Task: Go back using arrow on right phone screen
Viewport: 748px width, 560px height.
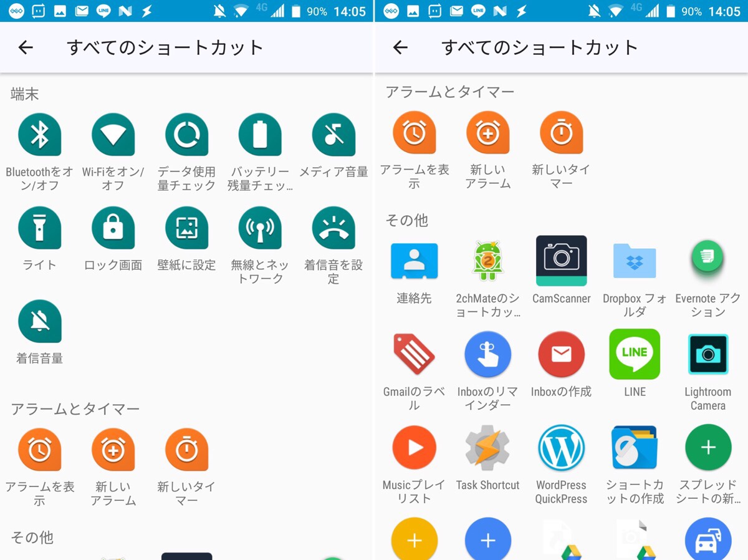Action: [x=400, y=47]
